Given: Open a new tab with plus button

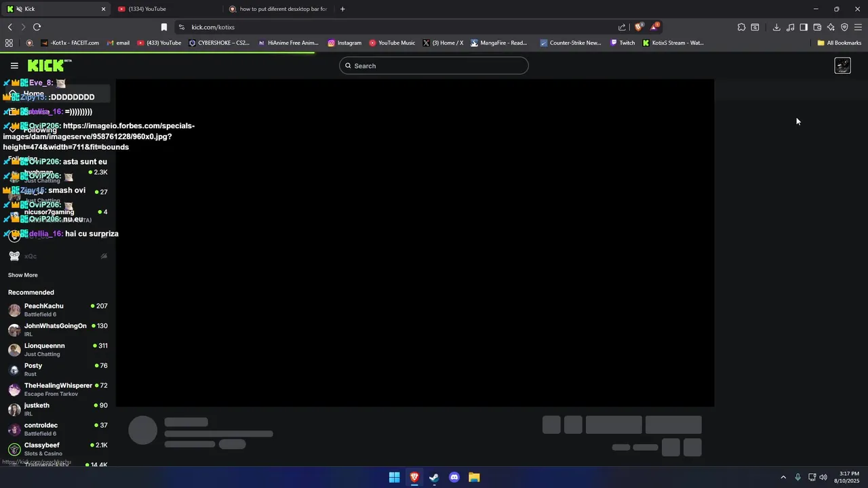Looking at the screenshot, I should 342,9.
